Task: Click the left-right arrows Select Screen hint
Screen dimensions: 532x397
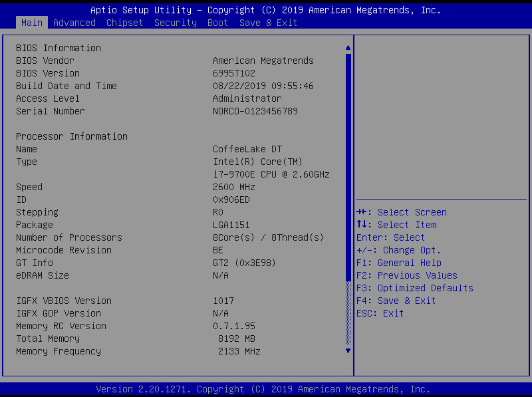Action: pyautogui.click(x=402, y=212)
